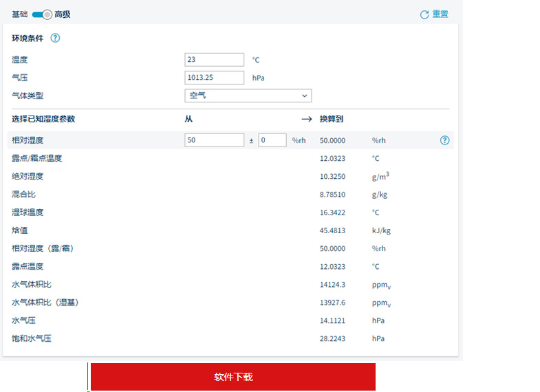Select the 混合比 parameter row

[x=230, y=195]
